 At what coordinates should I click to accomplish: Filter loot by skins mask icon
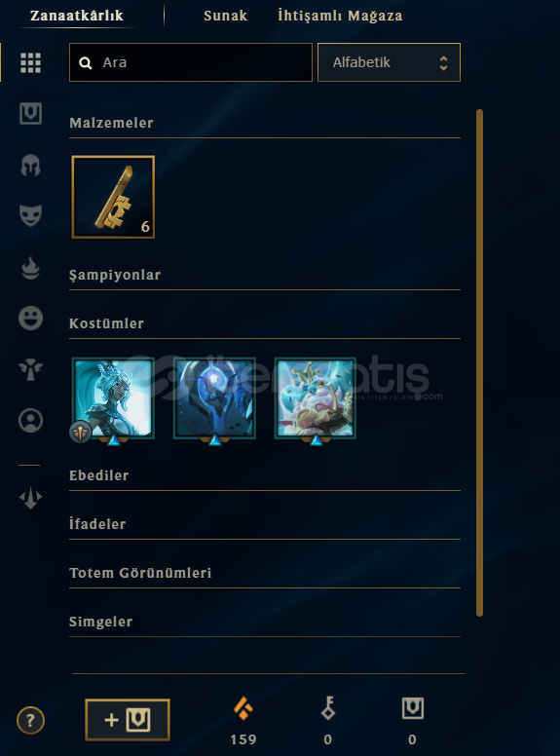click(x=30, y=215)
